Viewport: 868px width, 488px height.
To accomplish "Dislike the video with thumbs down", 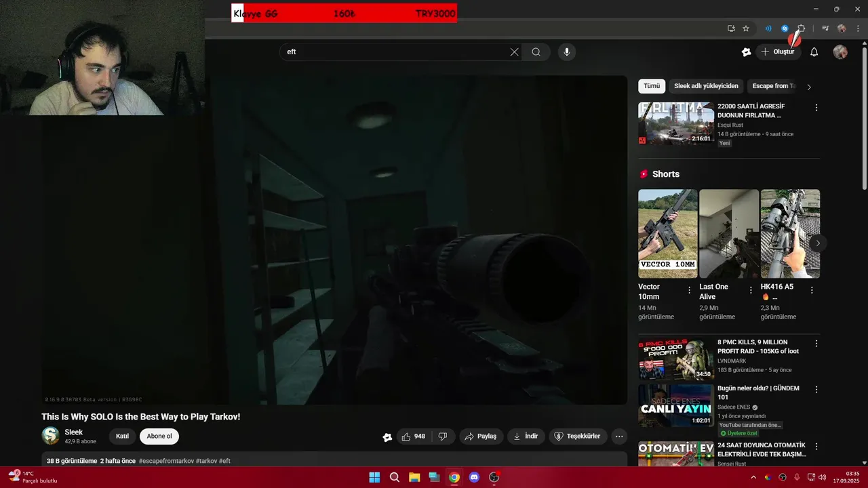I will coord(443,436).
